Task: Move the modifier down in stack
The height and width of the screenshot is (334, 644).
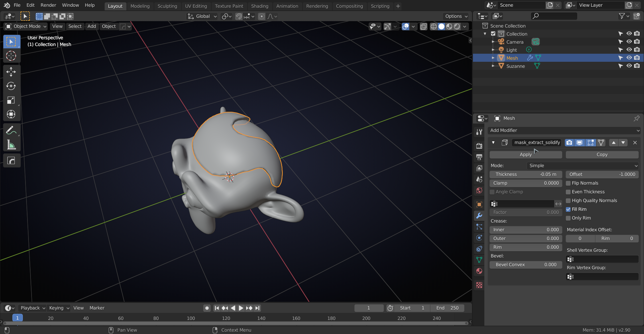Action: tap(623, 143)
